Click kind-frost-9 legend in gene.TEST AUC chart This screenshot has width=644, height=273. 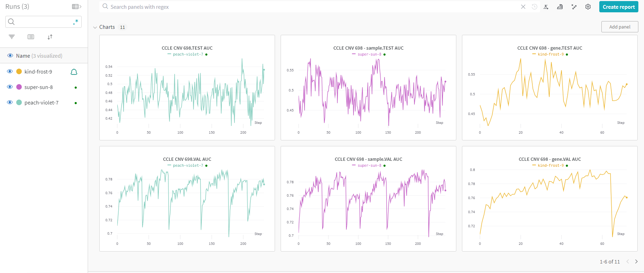pyautogui.click(x=550, y=54)
